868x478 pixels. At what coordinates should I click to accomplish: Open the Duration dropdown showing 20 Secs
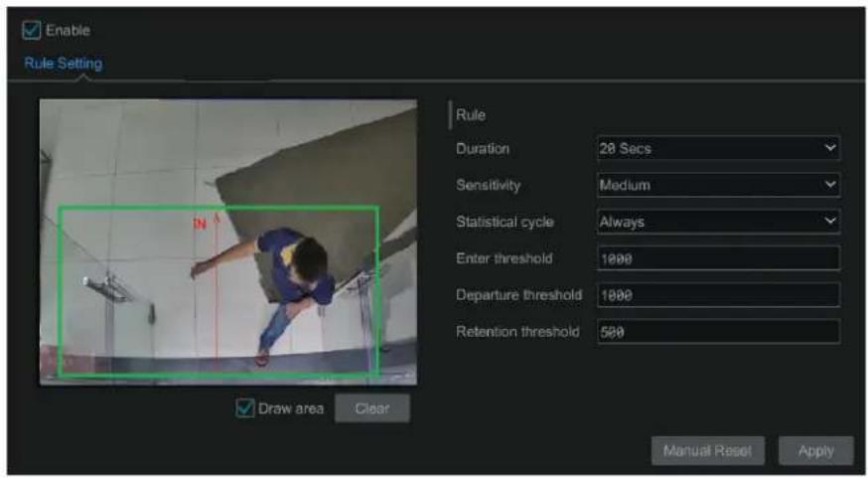(x=719, y=148)
